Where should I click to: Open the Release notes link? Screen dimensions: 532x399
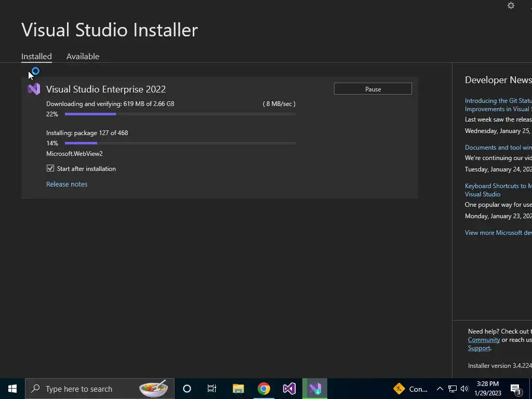coord(67,184)
